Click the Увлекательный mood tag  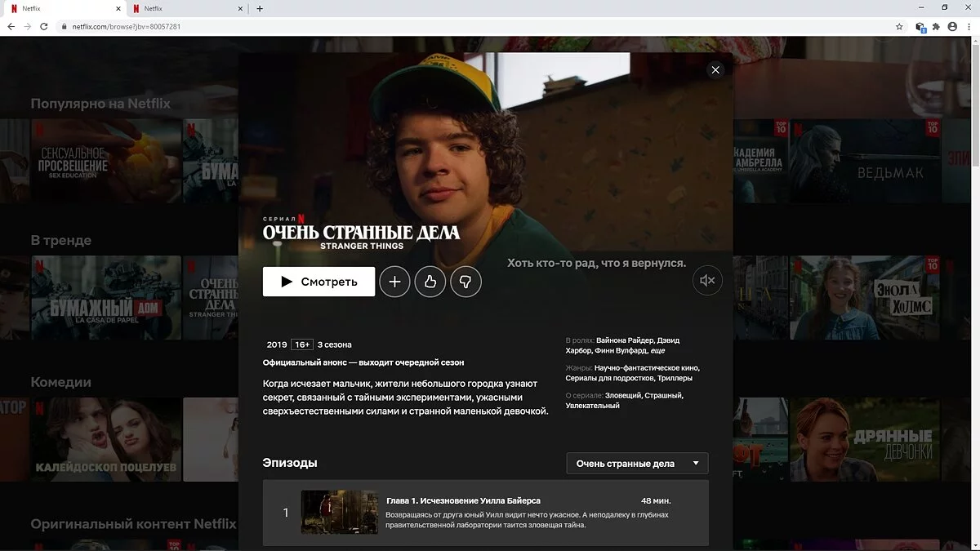point(592,406)
